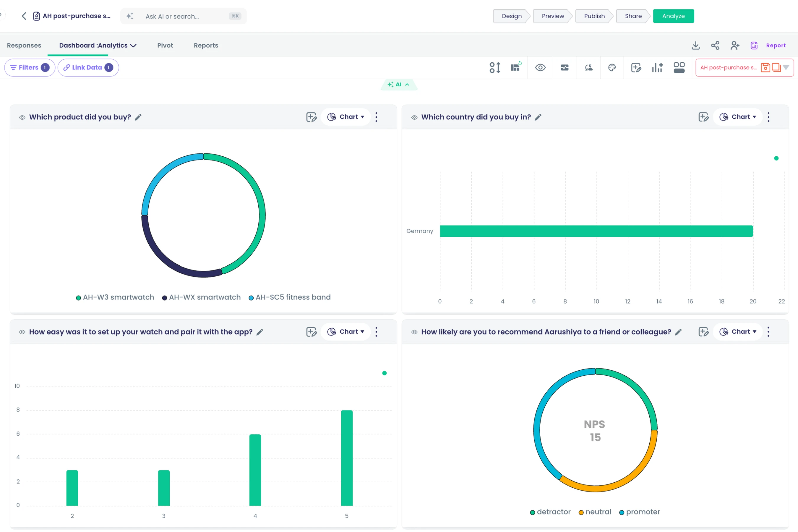The image size is (798, 532).
Task: Open the sort order toolbar icon
Action: click(495, 67)
